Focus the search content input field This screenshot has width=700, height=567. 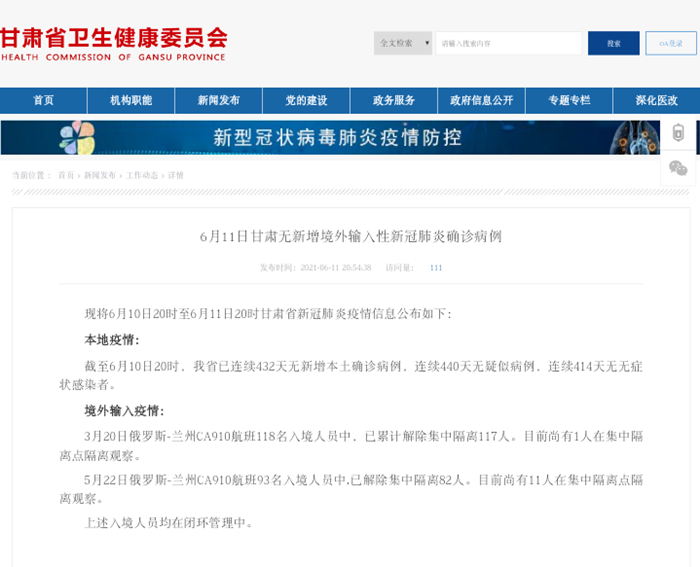[508, 43]
